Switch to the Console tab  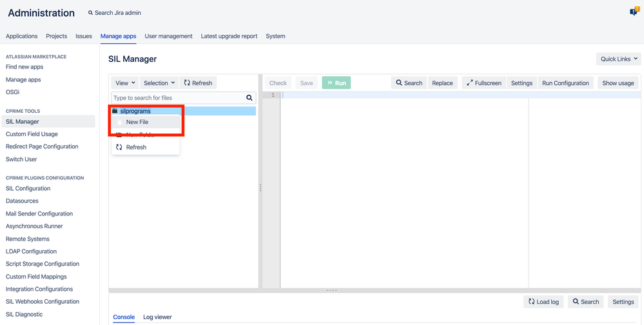[124, 317]
